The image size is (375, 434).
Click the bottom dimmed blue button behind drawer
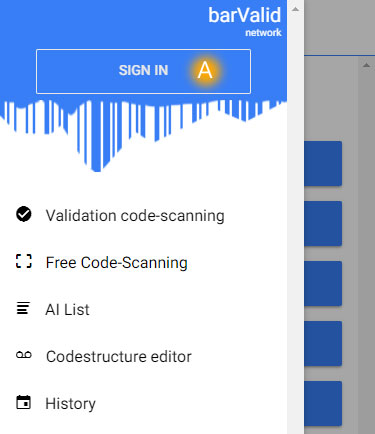(323, 403)
